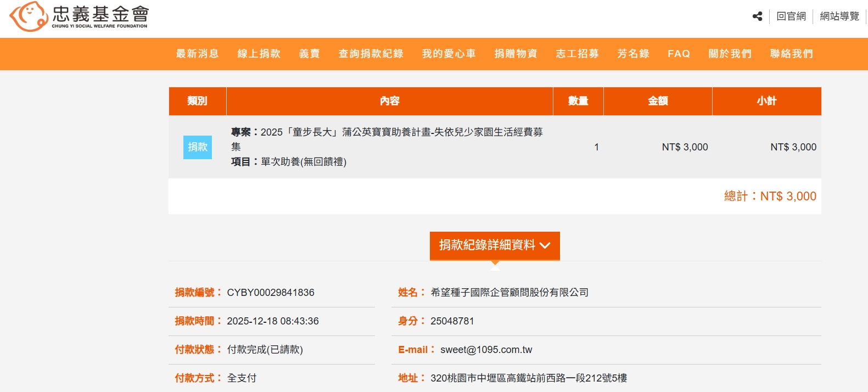The height and width of the screenshot is (392, 868).
Task: Open the 志工招募 menu item
Action: 577,54
